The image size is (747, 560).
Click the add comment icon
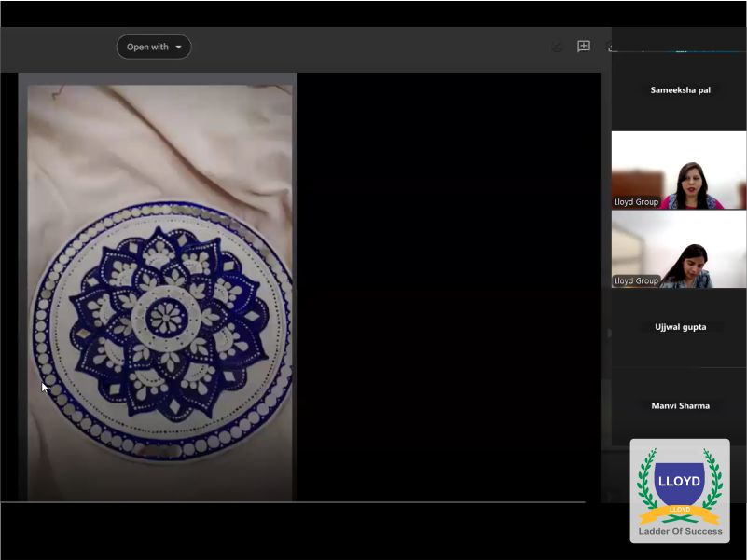(x=584, y=47)
